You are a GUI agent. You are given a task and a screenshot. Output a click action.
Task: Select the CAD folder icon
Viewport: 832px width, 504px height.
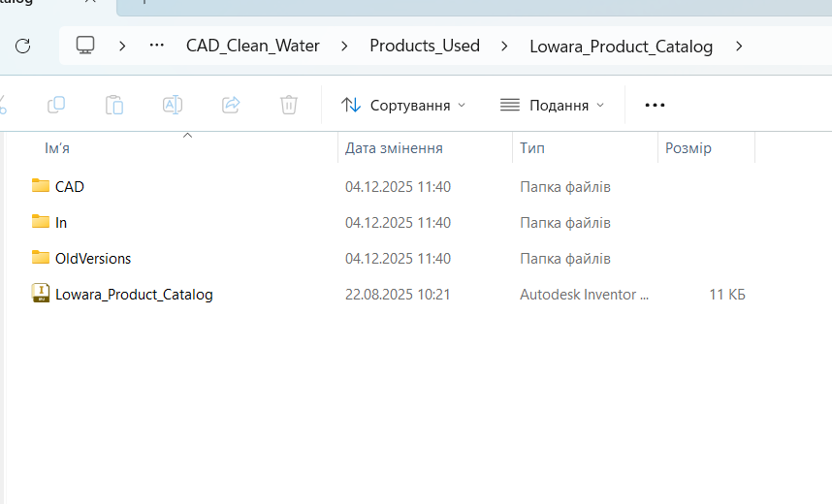click(41, 186)
